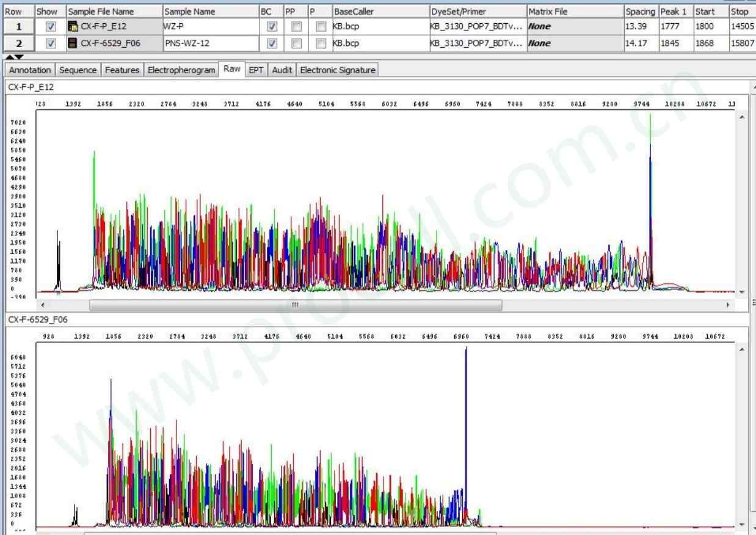The height and width of the screenshot is (535, 756).
Task: Click the Stop column header
Action: (x=742, y=12)
